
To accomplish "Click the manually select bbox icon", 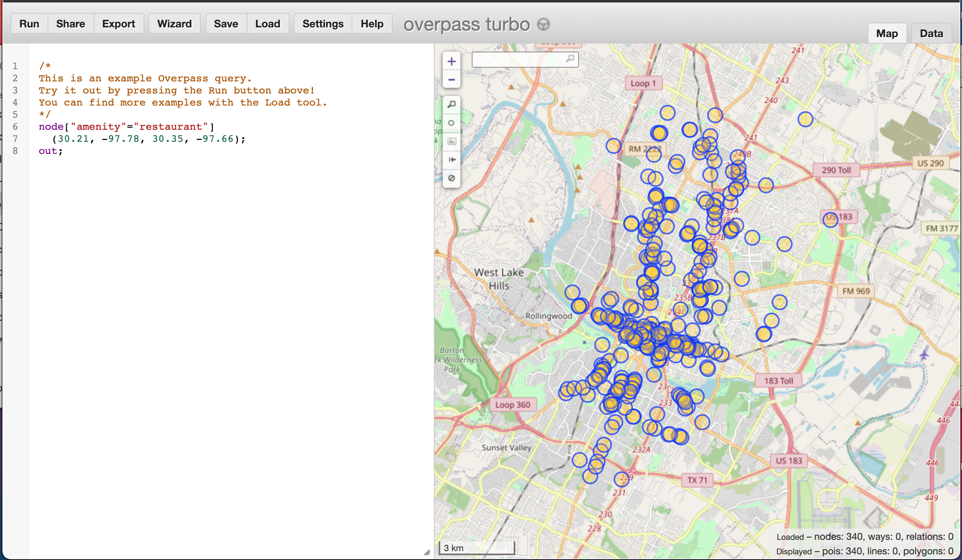I will pos(451,141).
